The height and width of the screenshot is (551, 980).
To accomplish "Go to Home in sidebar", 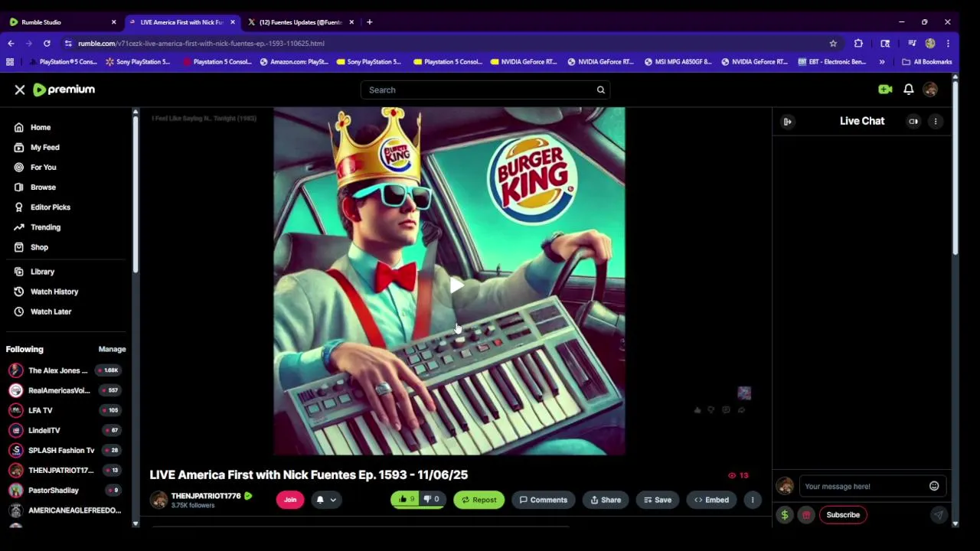I will pos(41,127).
